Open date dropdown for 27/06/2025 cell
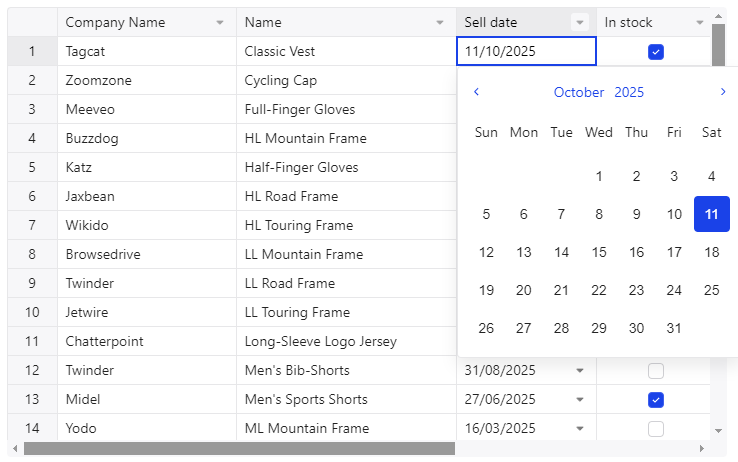The image size is (738, 462). point(580,400)
